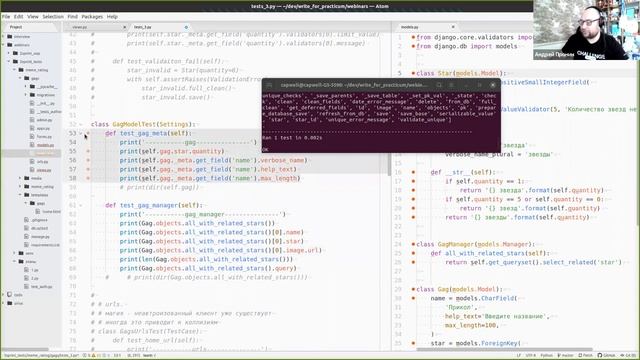The image size is (640, 360).
Task: Close the models.py tab
Action: click(453, 27)
